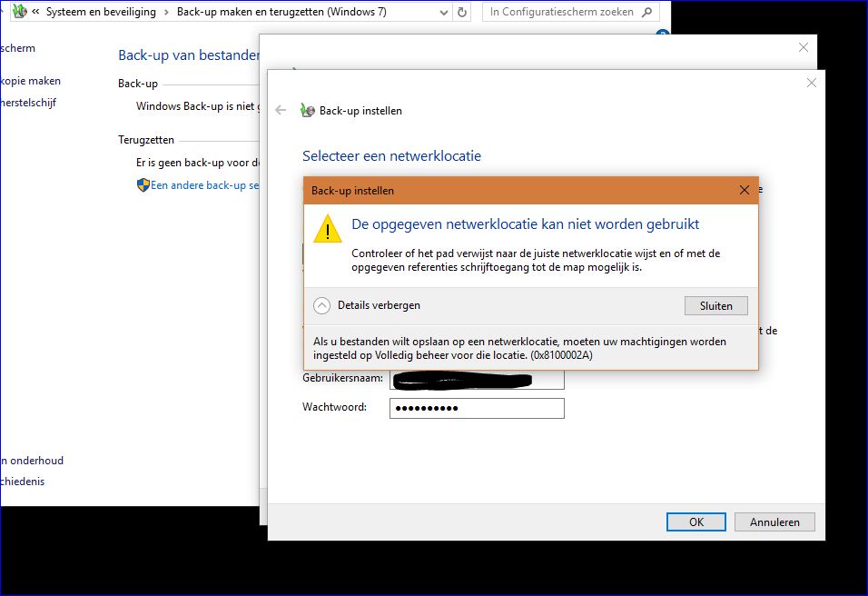Click the 'Selecteer een netwerklocatie' heading
The height and width of the screenshot is (596, 868).
[391, 156]
